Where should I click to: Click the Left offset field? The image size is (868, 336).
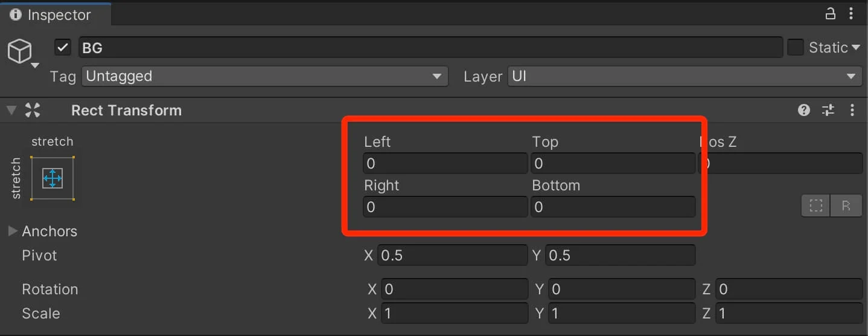[x=445, y=163]
